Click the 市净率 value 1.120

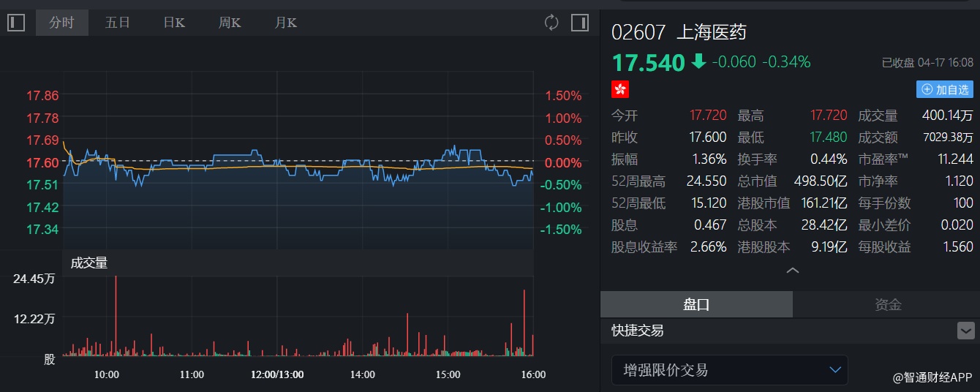click(960, 181)
